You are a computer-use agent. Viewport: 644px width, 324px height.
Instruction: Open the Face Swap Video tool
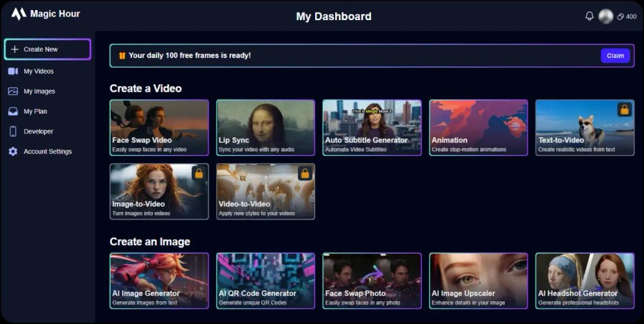[159, 127]
